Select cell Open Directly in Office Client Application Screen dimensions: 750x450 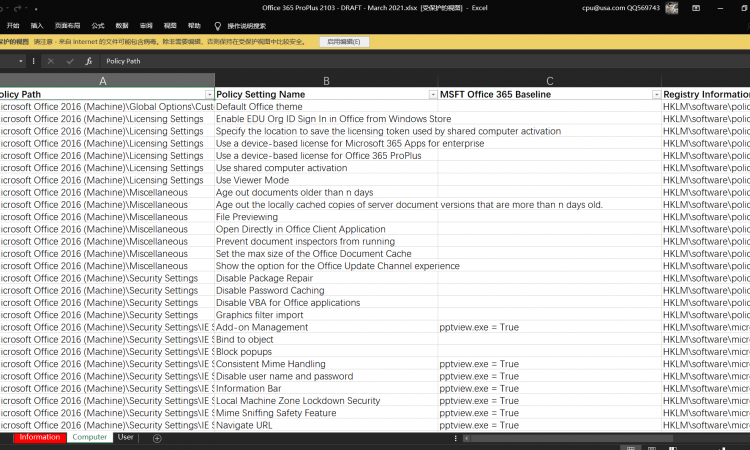click(x=326, y=230)
